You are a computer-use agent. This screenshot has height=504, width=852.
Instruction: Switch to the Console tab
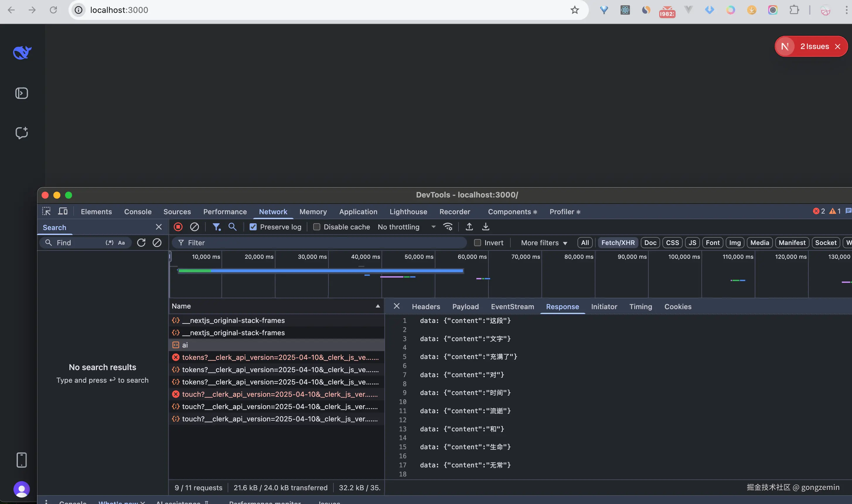(137, 212)
